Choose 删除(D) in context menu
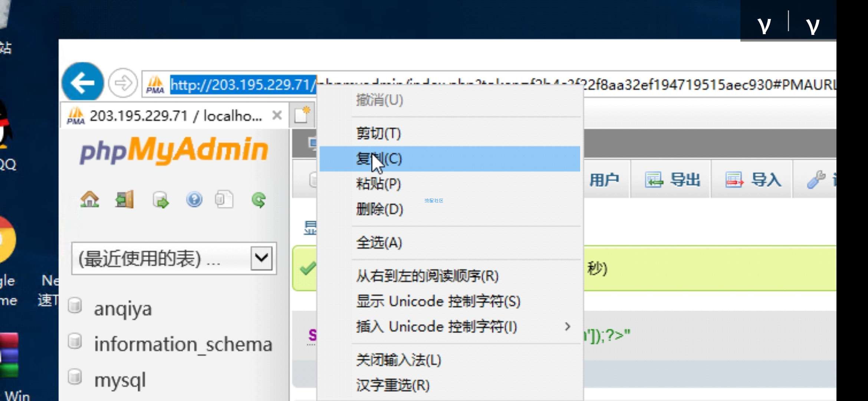 pyautogui.click(x=450, y=209)
